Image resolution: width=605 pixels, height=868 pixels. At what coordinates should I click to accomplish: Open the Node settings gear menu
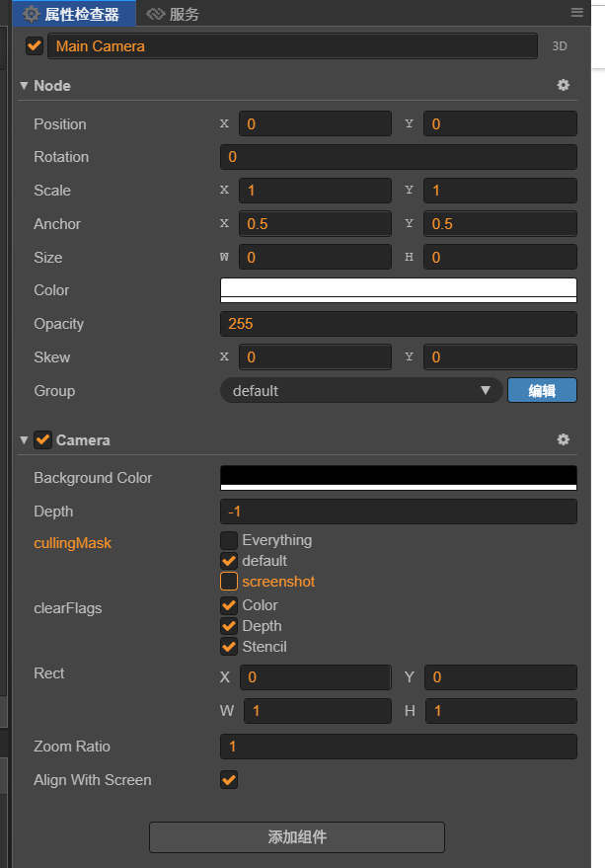tap(563, 86)
